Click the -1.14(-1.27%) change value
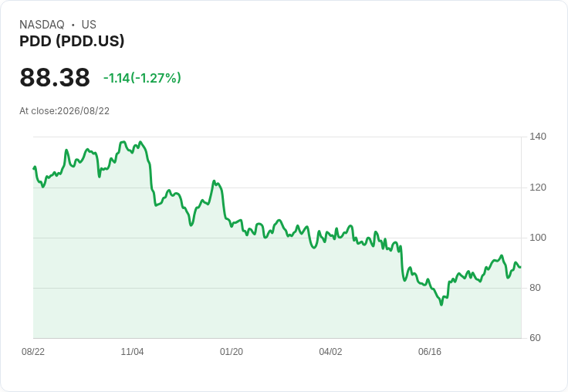Image resolution: width=568 pixels, height=392 pixels. 142,78
